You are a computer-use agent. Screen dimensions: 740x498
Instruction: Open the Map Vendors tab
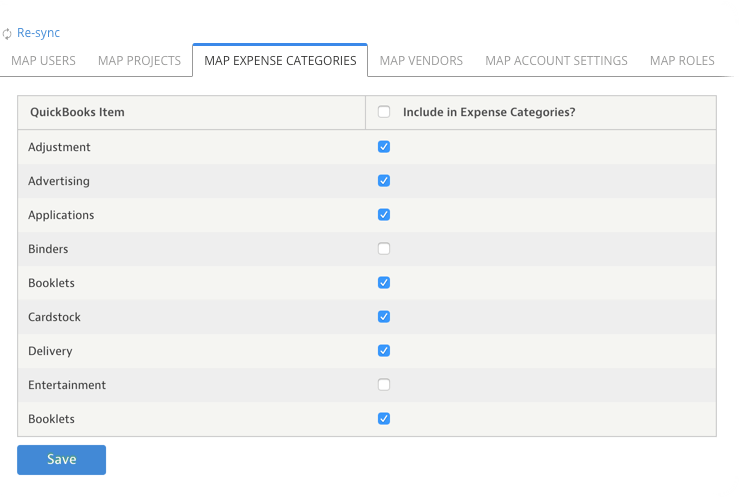(x=421, y=60)
